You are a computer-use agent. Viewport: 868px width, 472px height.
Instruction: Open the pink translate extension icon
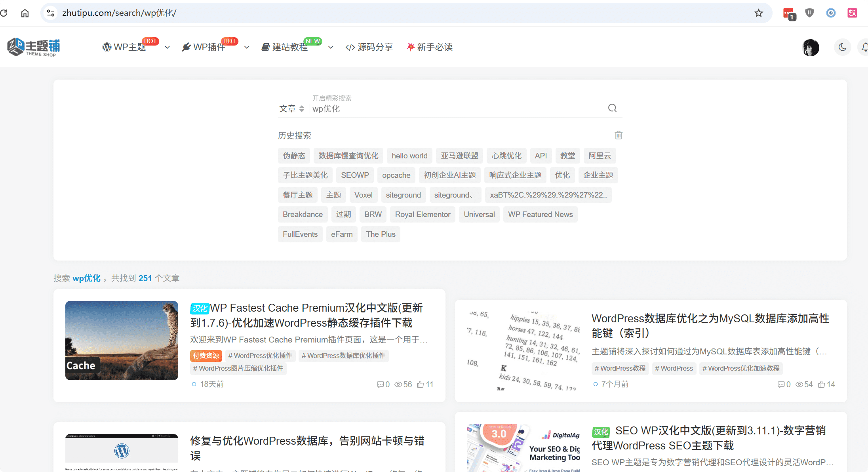852,13
